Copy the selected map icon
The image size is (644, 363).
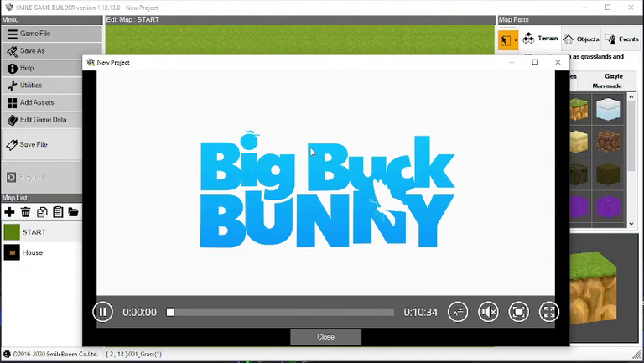(x=41, y=212)
